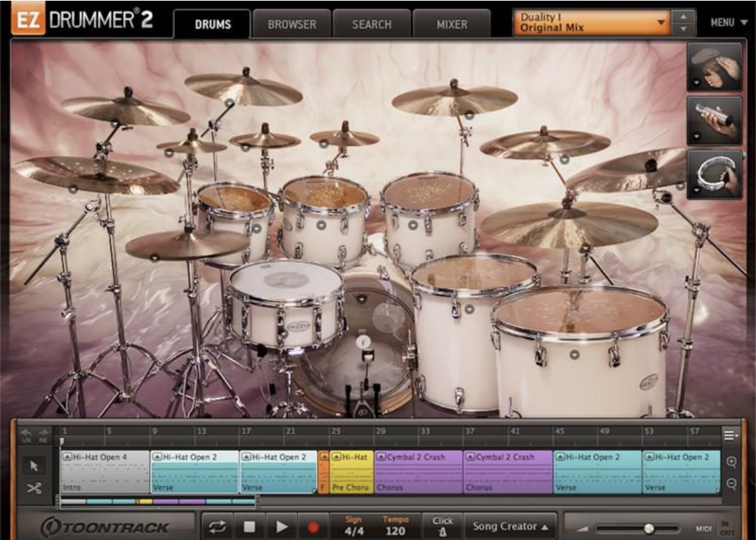Click the playhead marker at bar 1

click(62, 441)
